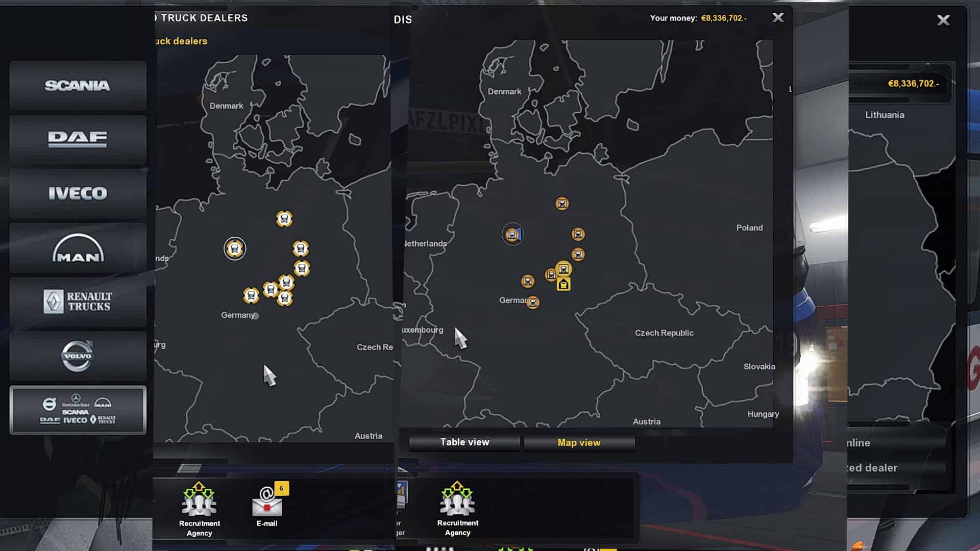This screenshot has height=551, width=980.
Task: Choose the Iveco truck brand
Action: (78, 193)
